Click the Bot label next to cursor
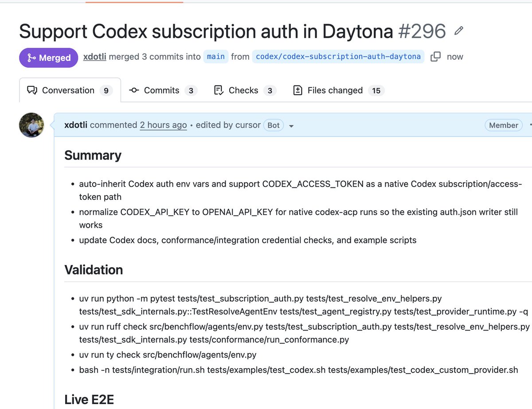The image size is (532, 409). [x=274, y=125]
